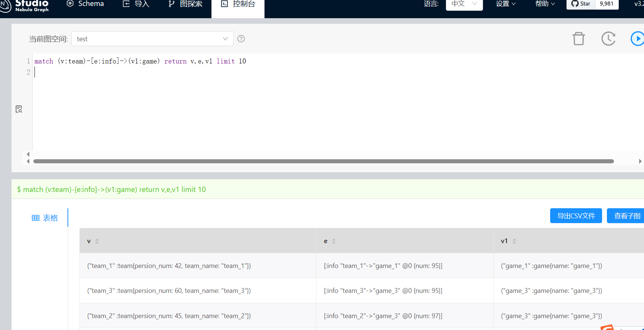Click the editor horizontal scrollbar

pyautogui.click(x=323, y=161)
